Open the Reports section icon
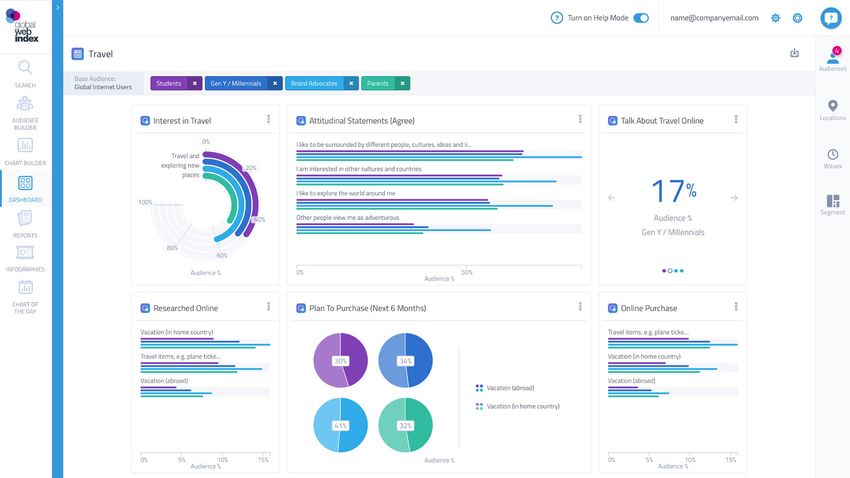This screenshot has height=478, width=850. 25,218
